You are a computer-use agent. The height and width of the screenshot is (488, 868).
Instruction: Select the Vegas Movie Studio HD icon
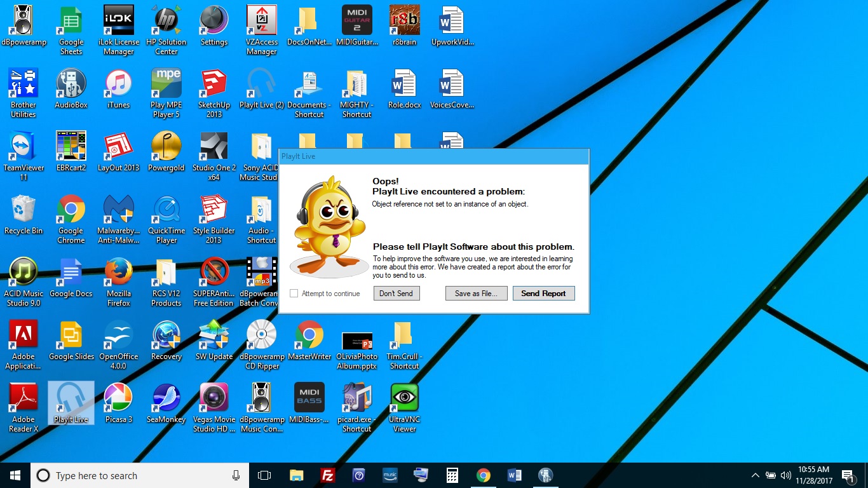point(214,408)
